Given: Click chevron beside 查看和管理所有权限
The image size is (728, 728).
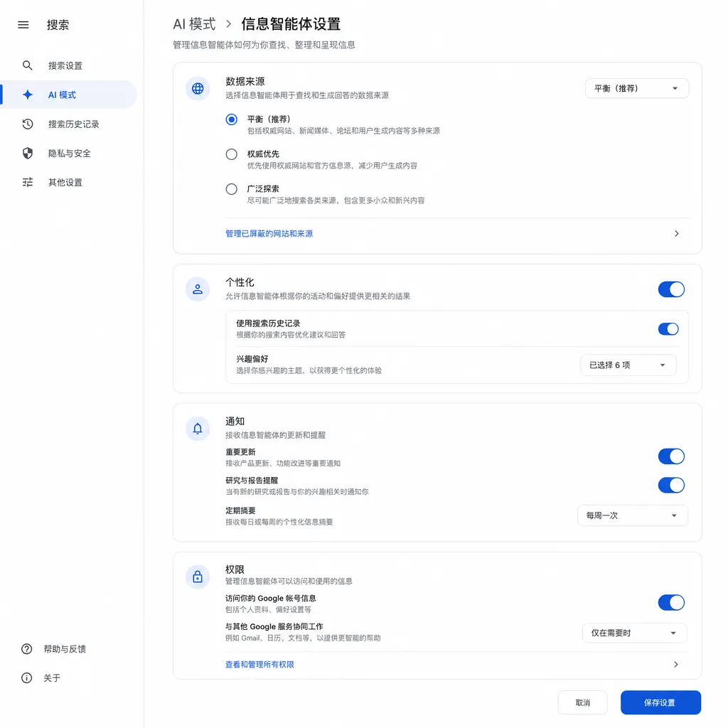Looking at the screenshot, I should [676, 665].
